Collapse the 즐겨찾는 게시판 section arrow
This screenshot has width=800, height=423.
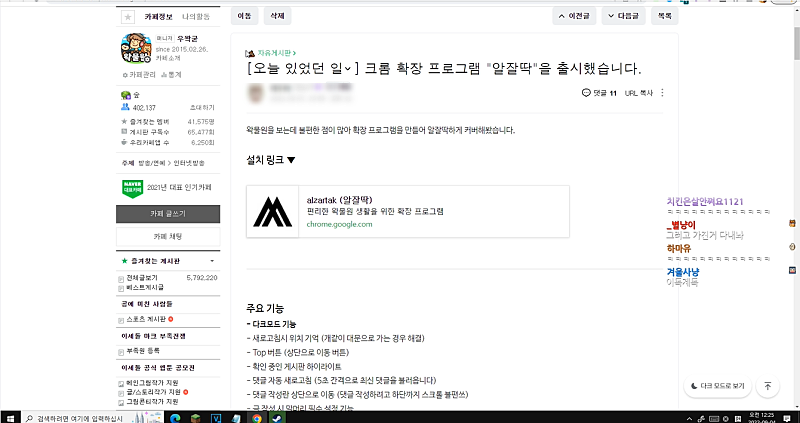point(212,261)
